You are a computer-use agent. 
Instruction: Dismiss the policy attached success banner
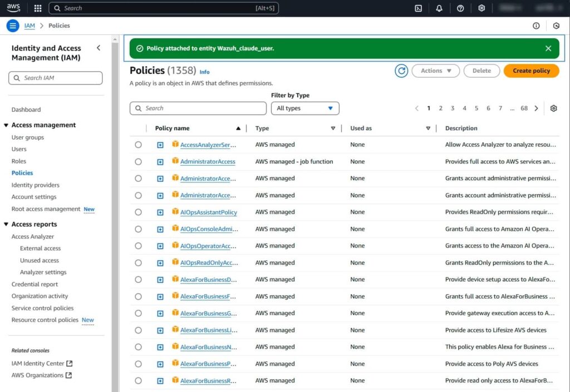(x=548, y=48)
